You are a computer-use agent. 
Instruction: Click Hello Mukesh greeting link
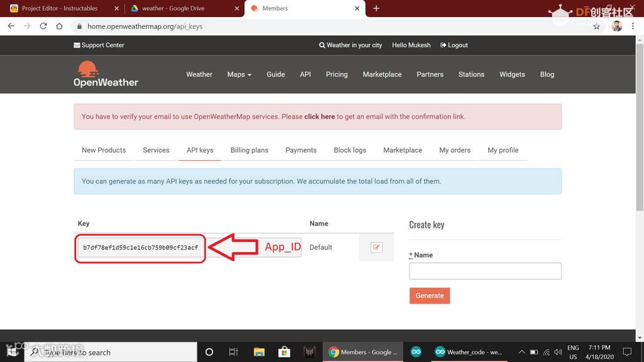click(411, 45)
